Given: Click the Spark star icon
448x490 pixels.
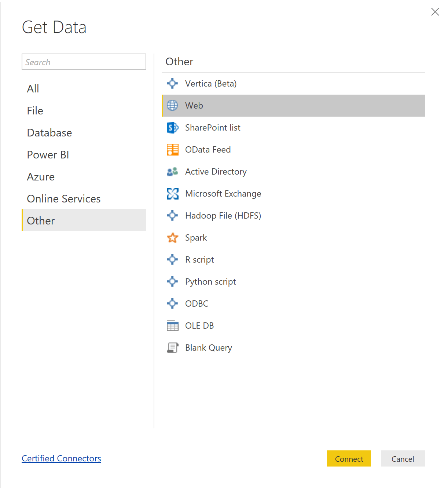Looking at the screenshot, I should click(x=172, y=237).
